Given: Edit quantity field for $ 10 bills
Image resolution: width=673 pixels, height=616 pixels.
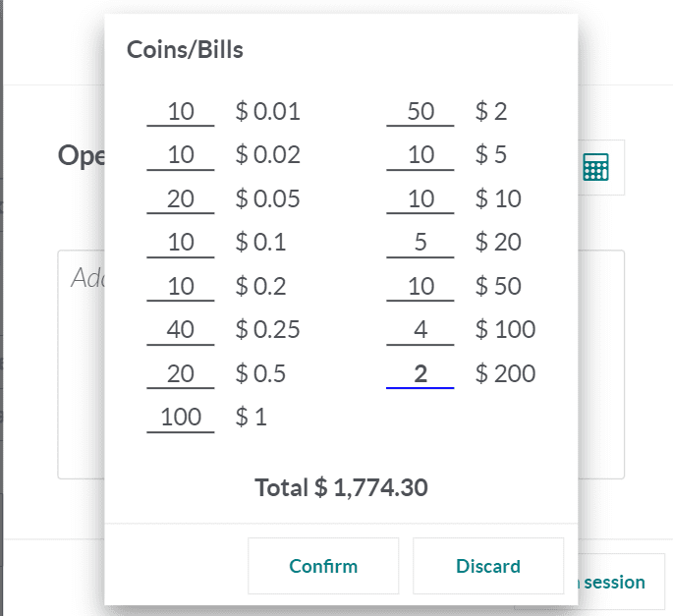Looking at the screenshot, I should (x=421, y=199).
